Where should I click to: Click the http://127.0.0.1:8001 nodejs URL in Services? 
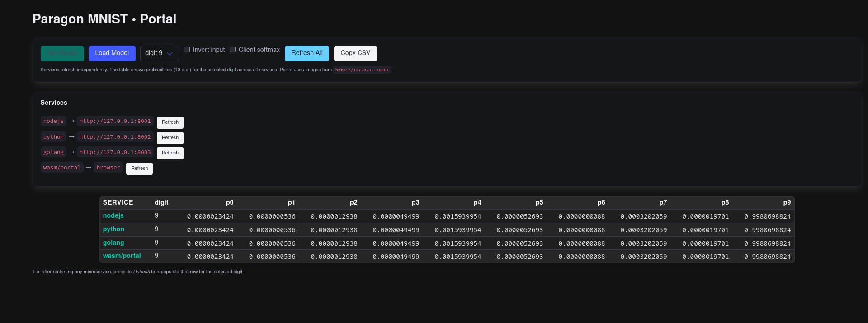pyautogui.click(x=115, y=121)
